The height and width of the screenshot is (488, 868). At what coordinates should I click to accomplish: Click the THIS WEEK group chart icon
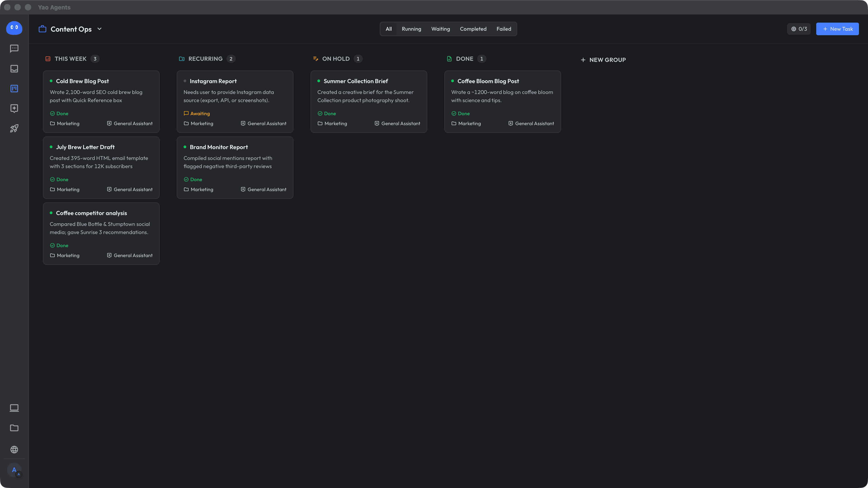point(48,59)
